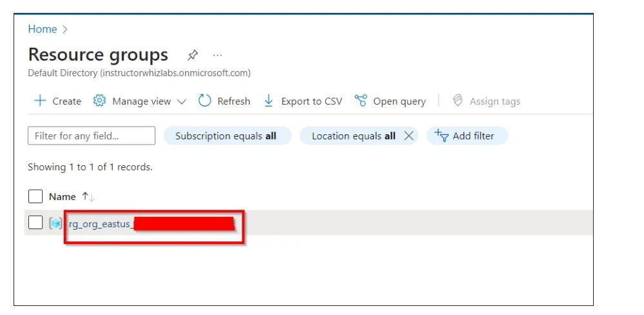This screenshot has height=315, width=644.
Task: Click the Showing 1 to 1 records text
Action: tap(90, 167)
